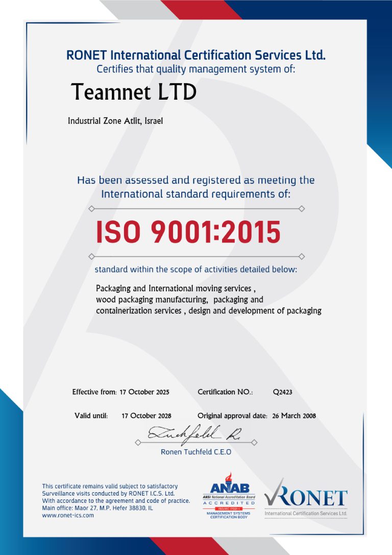
Task: Click left diamond ornament below ISO 9001:2015
Action: click(91, 256)
